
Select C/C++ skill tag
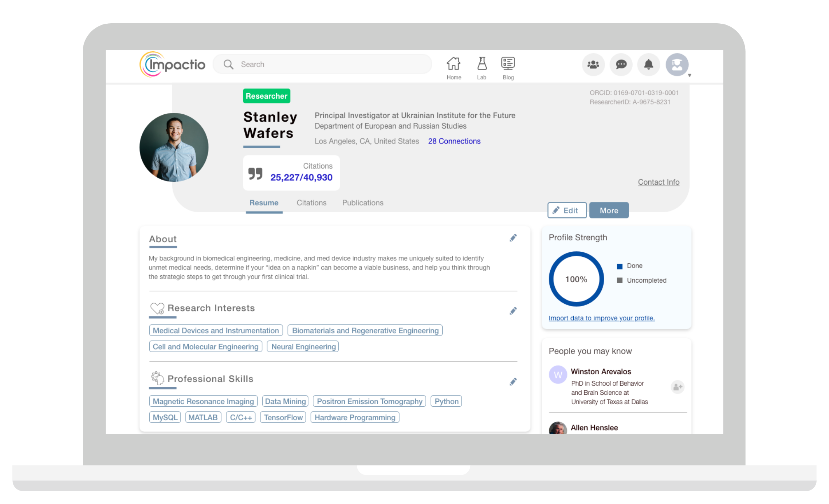(x=241, y=417)
